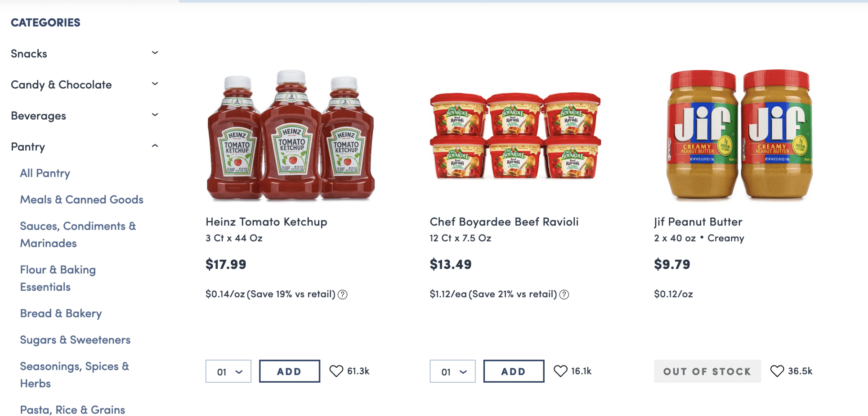Go to Meals & Canned Goods
868x416 pixels.
[x=81, y=199]
